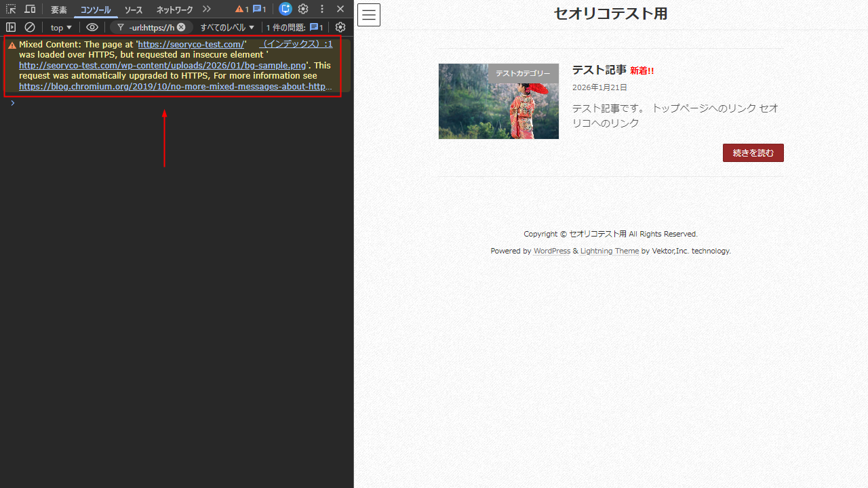Switch to the 要素 tab
868x488 pixels.
pos(59,10)
